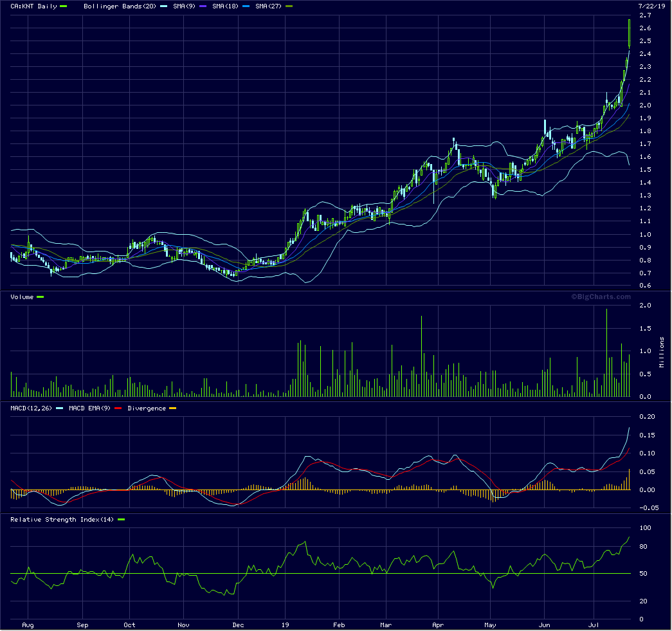Select the Dec label on time axis
Viewport: 672px width, 631px height.
238,625
